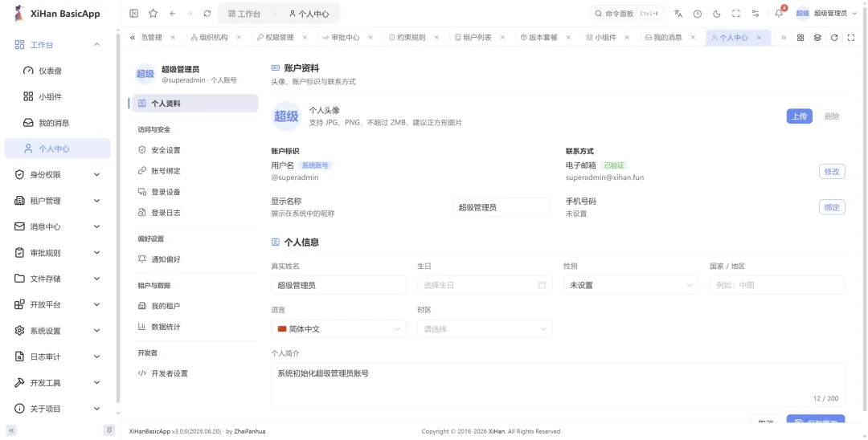
Task: Open 登录日志 in profile menu
Action: click(x=195, y=212)
